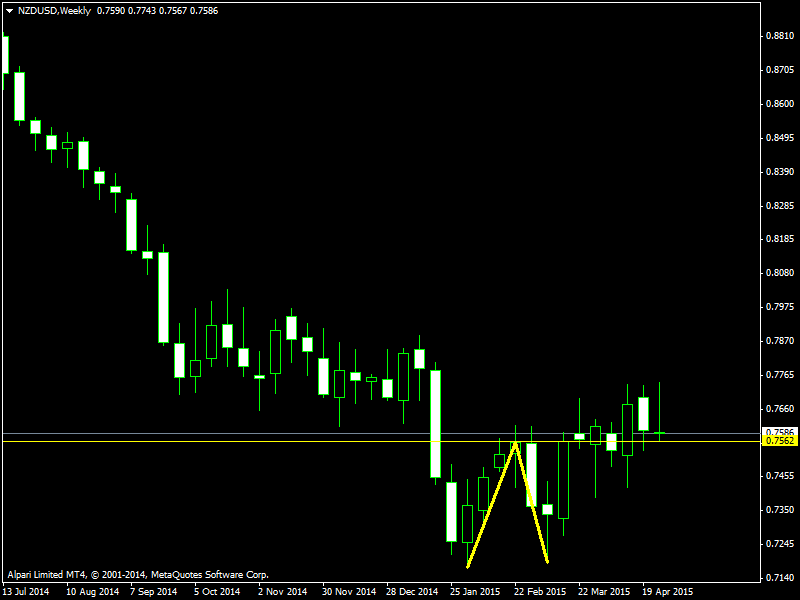Click the 0.8705 price axis label

click(x=780, y=70)
